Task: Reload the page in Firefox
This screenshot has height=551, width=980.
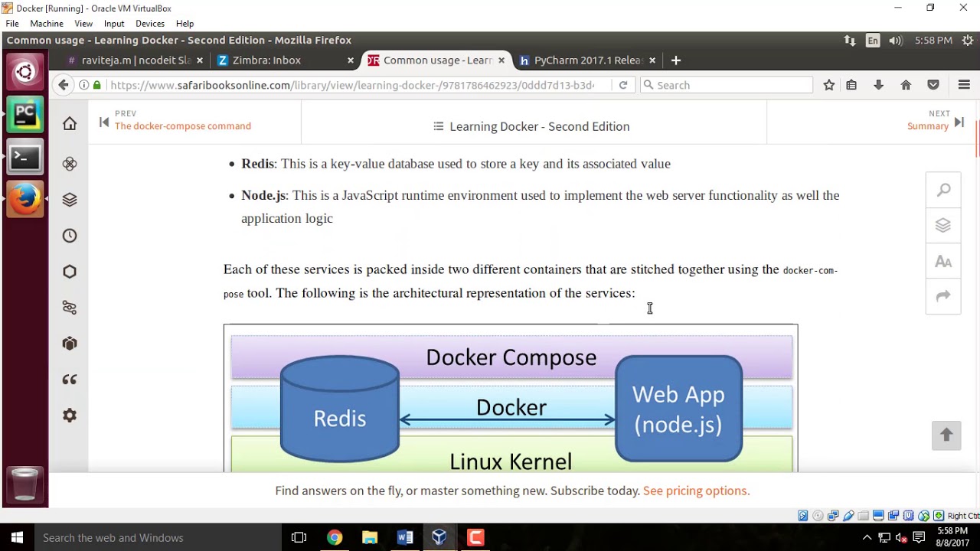Action: click(623, 85)
